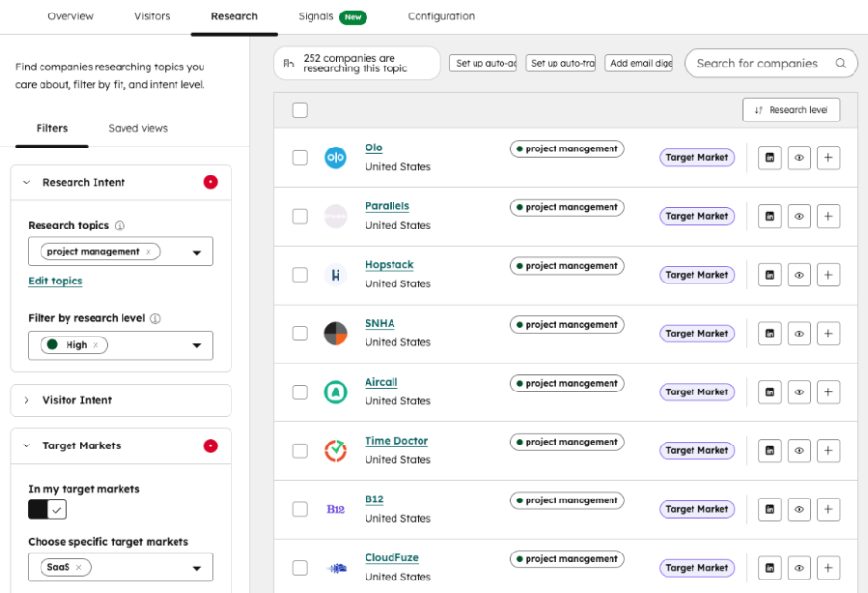Click plus icon in SNHA row
The width and height of the screenshot is (868, 593).
(x=828, y=334)
